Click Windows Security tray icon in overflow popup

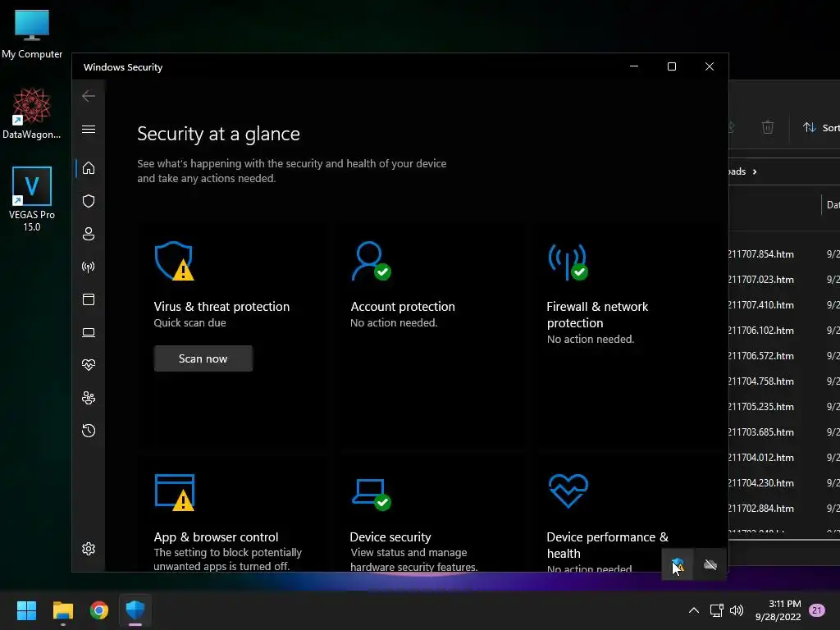pyautogui.click(x=678, y=564)
